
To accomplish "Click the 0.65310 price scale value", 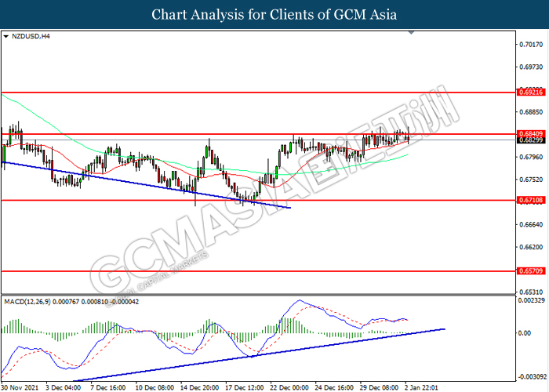I will pyautogui.click(x=532, y=292).
